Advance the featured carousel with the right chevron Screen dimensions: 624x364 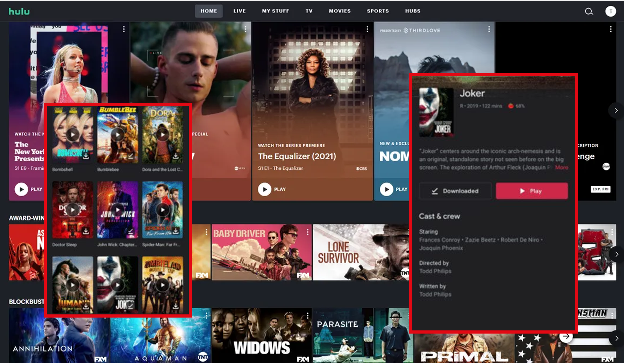616,110
